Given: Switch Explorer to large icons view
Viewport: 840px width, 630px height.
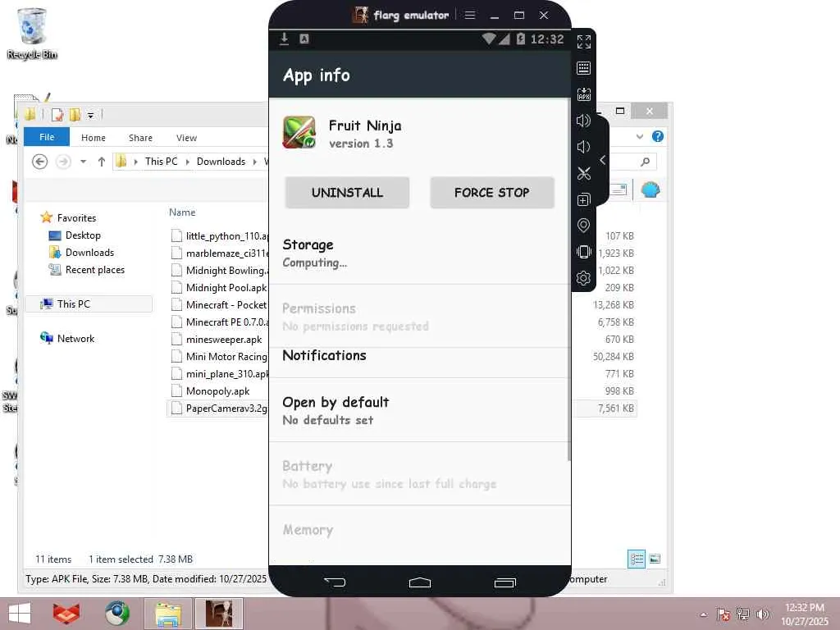Looking at the screenshot, I should coord(655,559).
